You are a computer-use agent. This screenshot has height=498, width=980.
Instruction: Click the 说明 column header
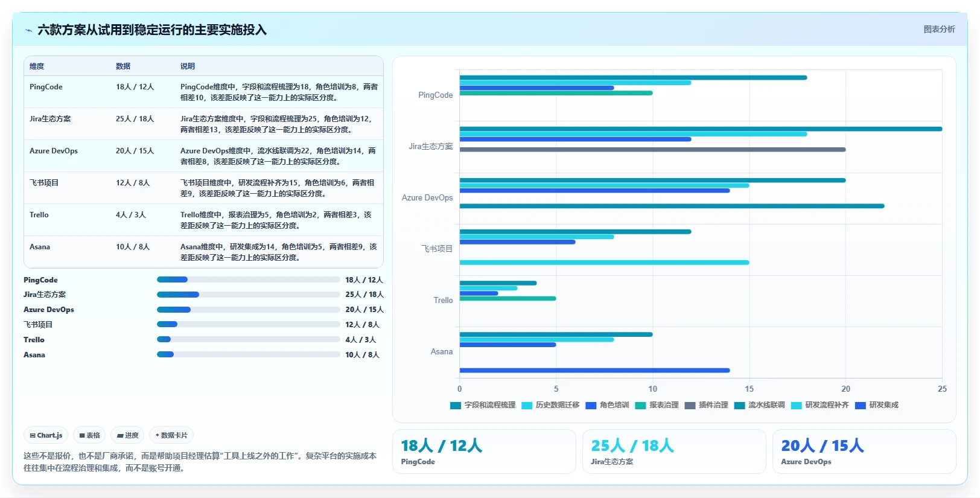click(188, 66)
